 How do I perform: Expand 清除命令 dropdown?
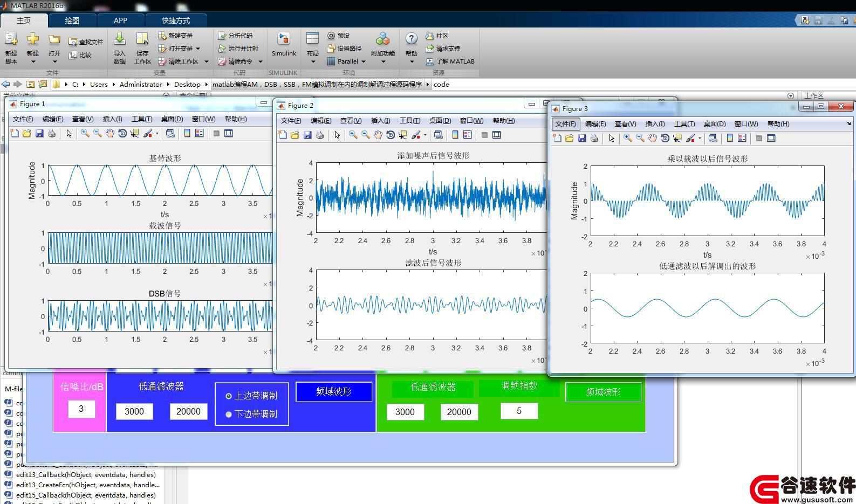(260, 61)
